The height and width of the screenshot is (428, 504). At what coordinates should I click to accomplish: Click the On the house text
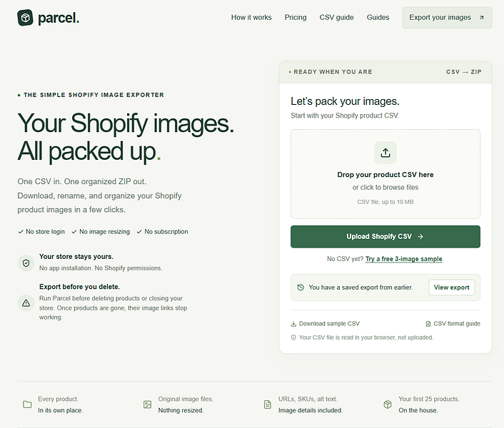pyautogui.click(x=418, y=410)
